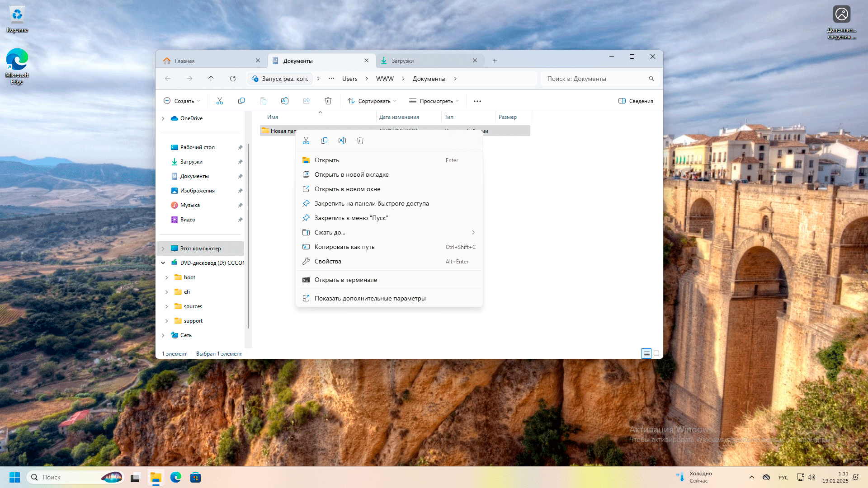Expand the OneDrive tree item

(163, 118)
